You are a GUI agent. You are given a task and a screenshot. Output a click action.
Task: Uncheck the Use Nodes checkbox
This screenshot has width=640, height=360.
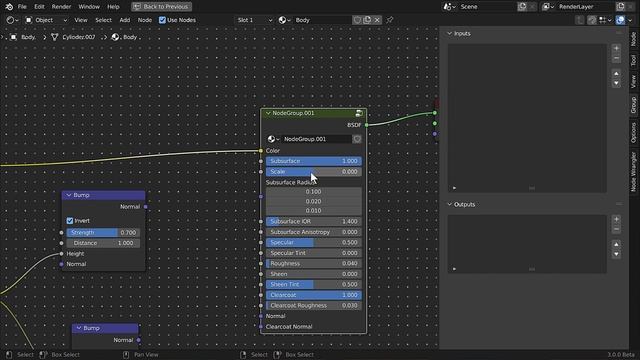coord(162,20)
